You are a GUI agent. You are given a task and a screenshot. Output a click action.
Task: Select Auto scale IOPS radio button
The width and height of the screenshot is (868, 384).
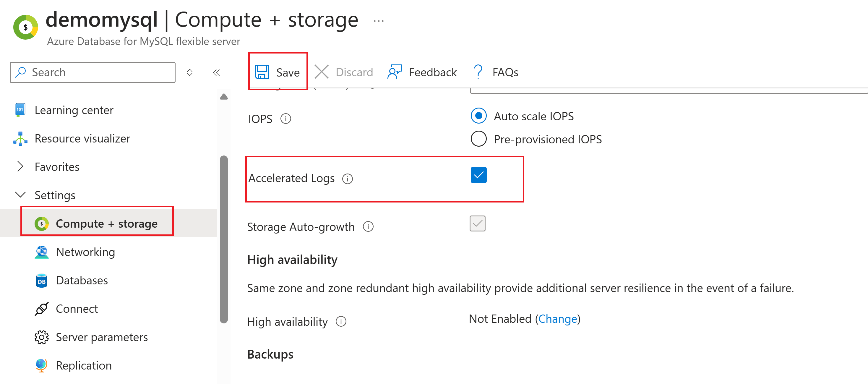click(x=478, y=116)
